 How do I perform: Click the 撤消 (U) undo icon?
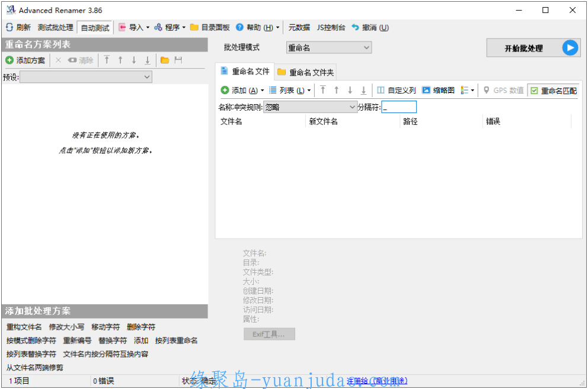(x=355, y=27)
